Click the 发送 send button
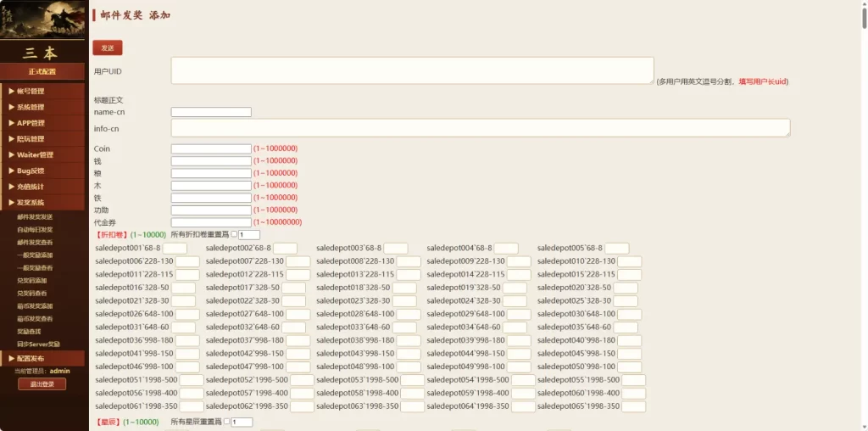This screenshot has height=431, width=868. click(x=108, y=48)
